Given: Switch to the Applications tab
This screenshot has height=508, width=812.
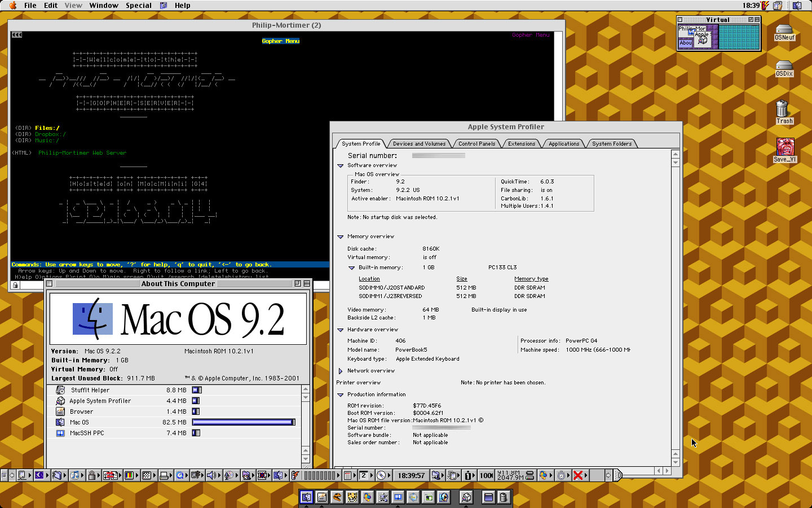Looking at the screenshot, I should point(564,143).
